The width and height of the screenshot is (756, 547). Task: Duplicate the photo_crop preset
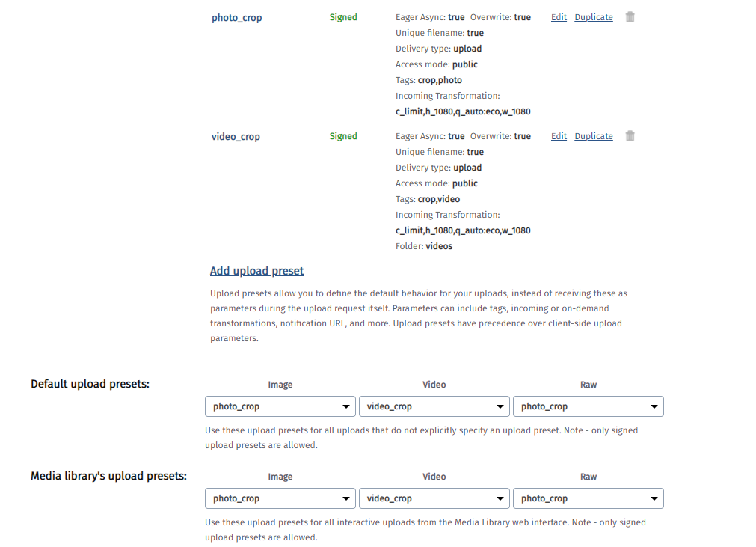(593, 17)
